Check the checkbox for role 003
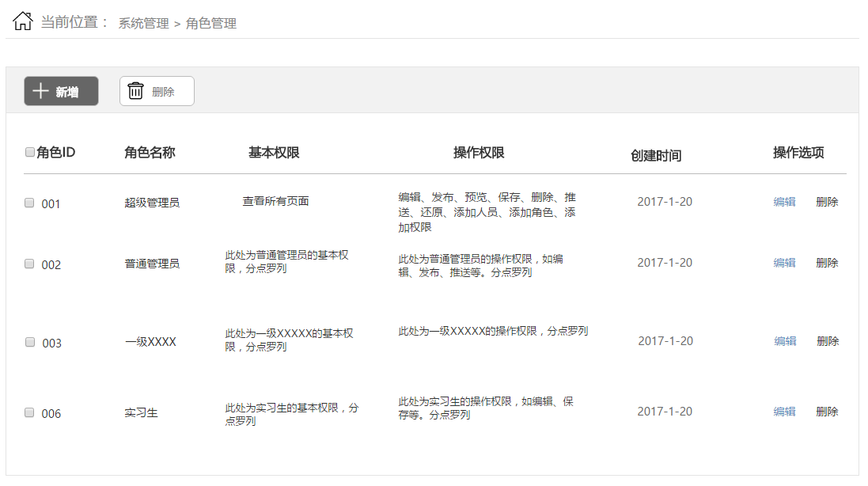This screenshot has width=868, height=486. tap(30, 342)
